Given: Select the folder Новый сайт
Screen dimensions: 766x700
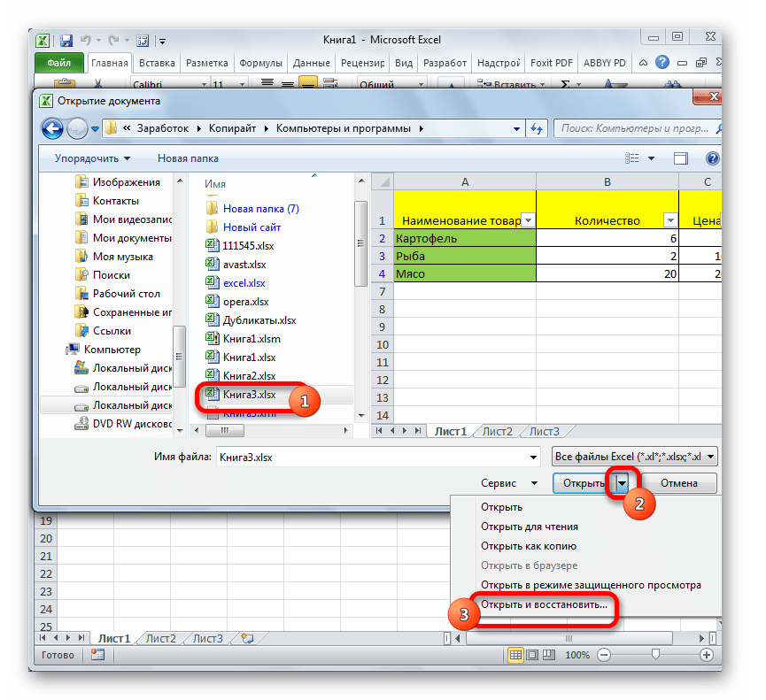Looking at the screenshot, I should pyautogui.click(x=244, y=227).
